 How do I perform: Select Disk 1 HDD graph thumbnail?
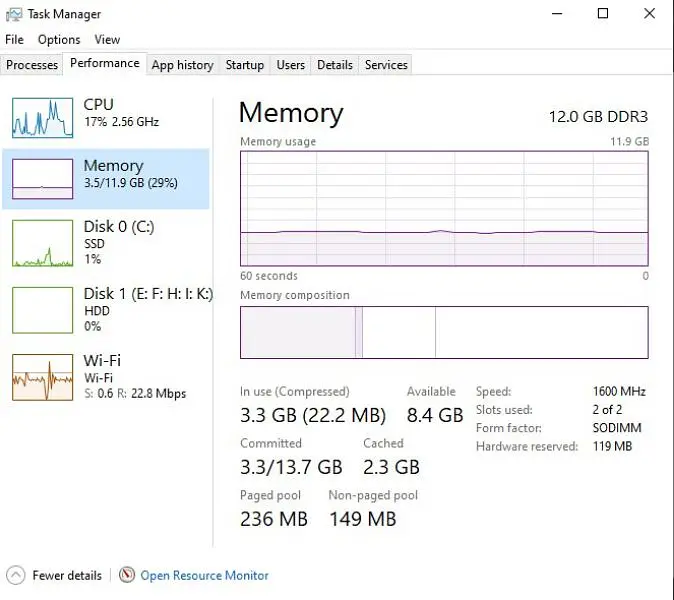tap(42, 309)
